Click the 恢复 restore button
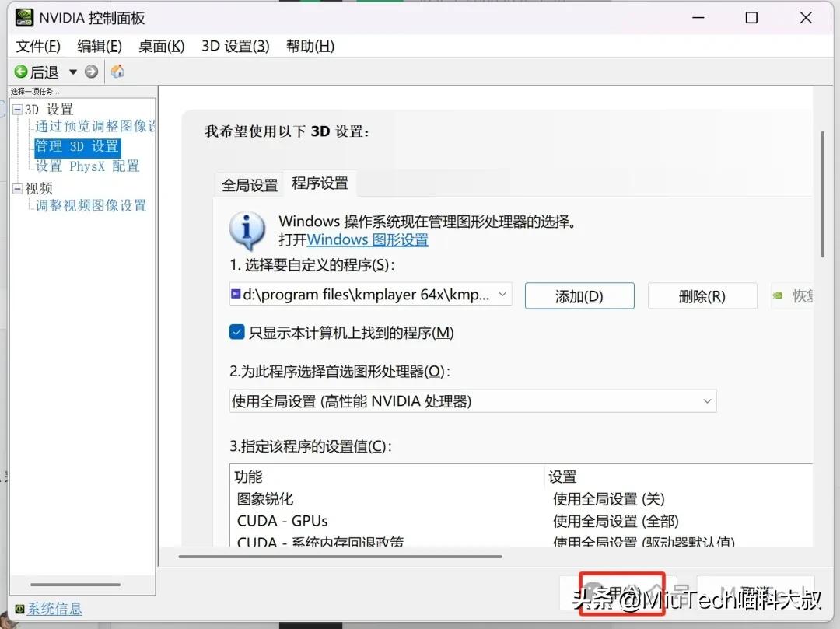Screen dimensions: 840x629 [793, 295]
